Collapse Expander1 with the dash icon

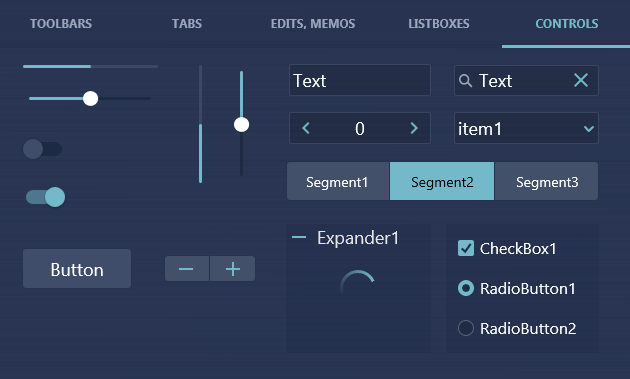coord(299,238)
